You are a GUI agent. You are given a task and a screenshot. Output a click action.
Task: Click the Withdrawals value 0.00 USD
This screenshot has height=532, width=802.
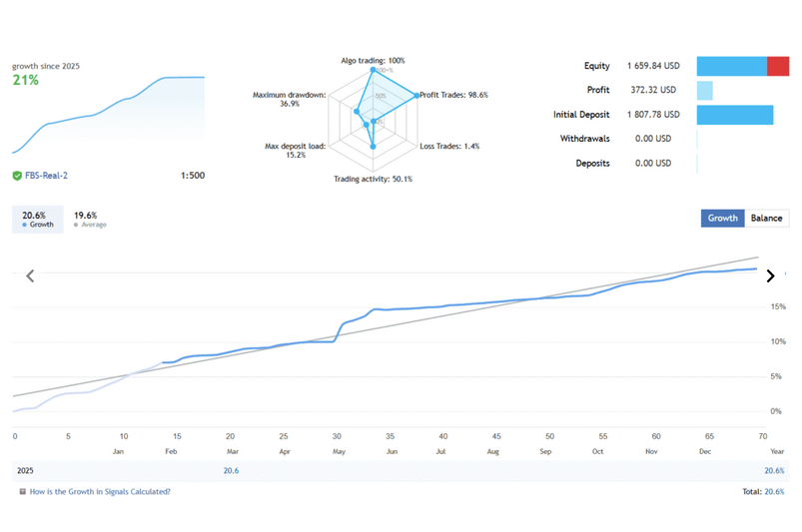(x=653, y=139)
